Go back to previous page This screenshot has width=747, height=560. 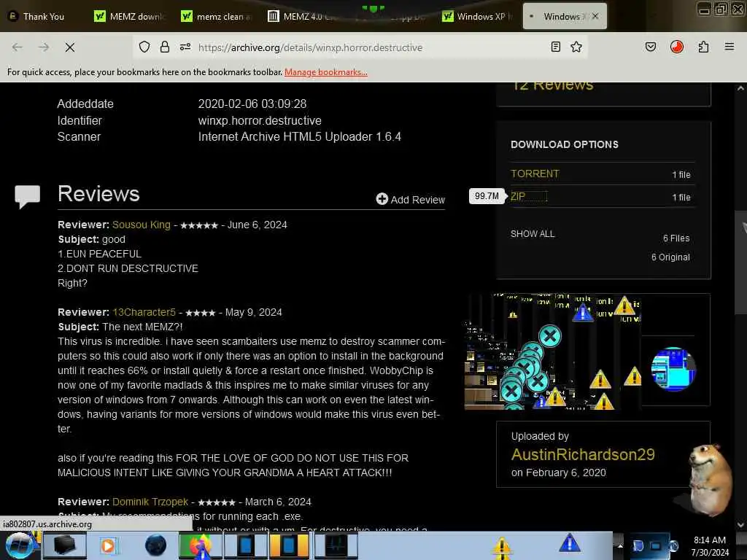click(x=18, y=47)
